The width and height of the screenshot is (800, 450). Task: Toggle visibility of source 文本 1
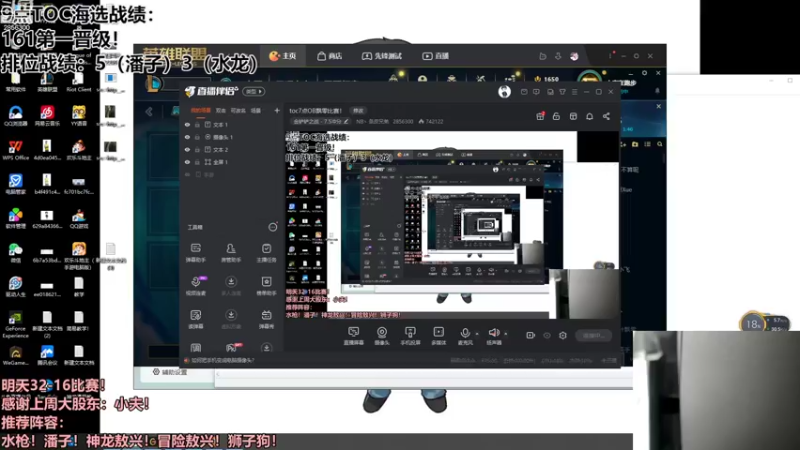(187, 124)
